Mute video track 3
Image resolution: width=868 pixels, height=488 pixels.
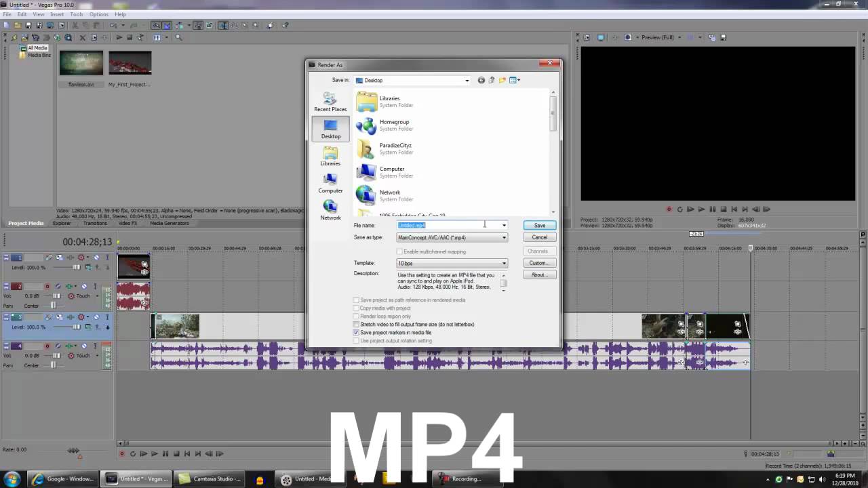point(96,317)
